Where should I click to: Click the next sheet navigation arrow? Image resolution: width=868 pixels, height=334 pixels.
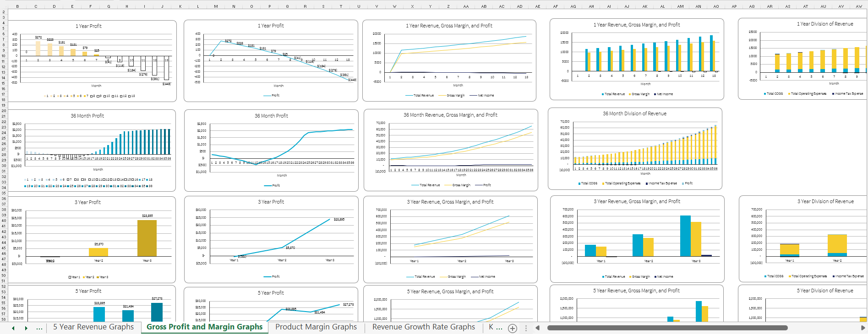tap(26, 328)
